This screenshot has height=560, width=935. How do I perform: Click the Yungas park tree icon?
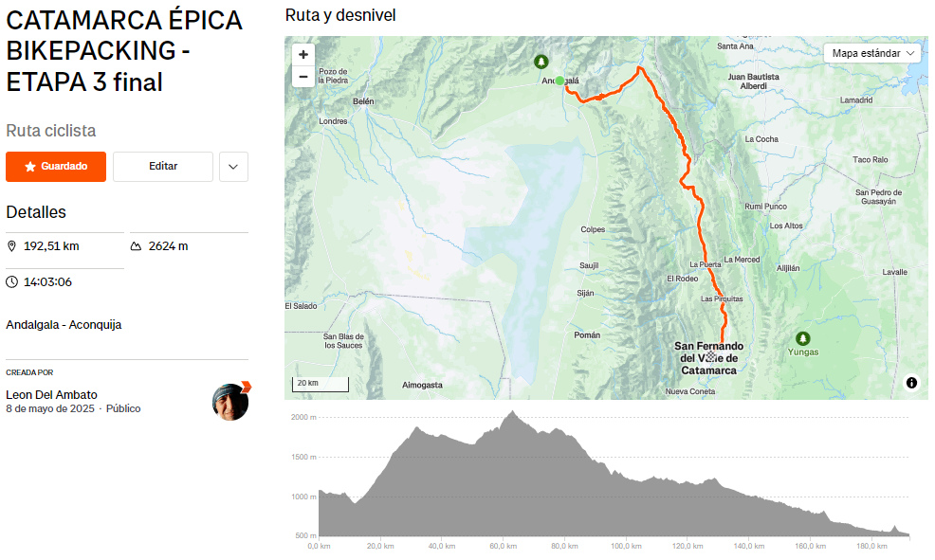click(x=803, y=338)
